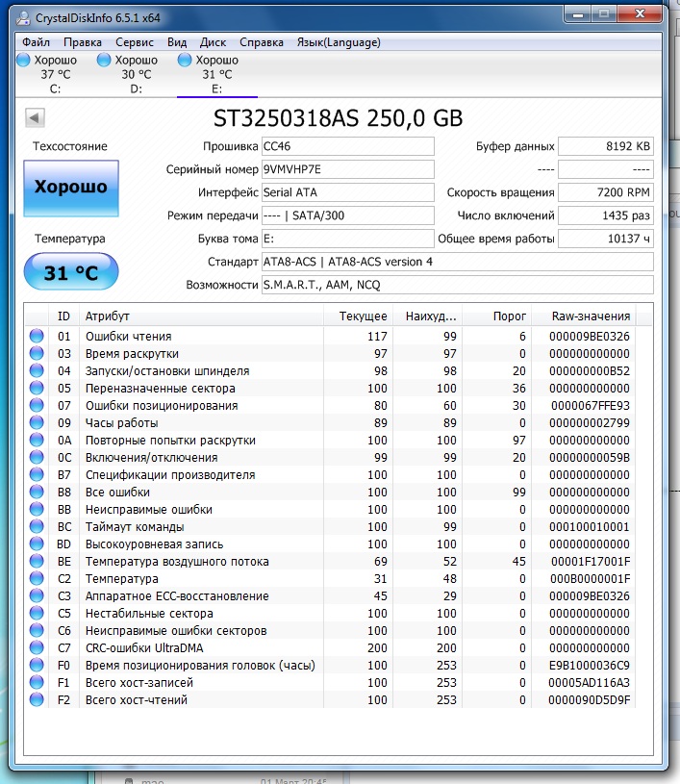Screen dimensions: 680x784
Task: Click status orb for CRC-ошибки UltraDMA row
Action: [x=38, y=648]
